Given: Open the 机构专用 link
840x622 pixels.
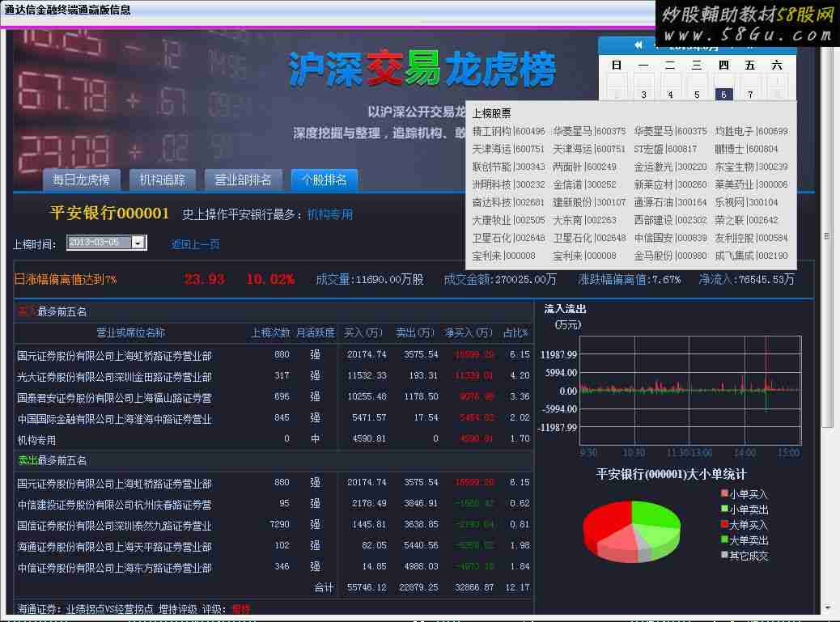Looking at the screenshot, I should coord(330,214).
